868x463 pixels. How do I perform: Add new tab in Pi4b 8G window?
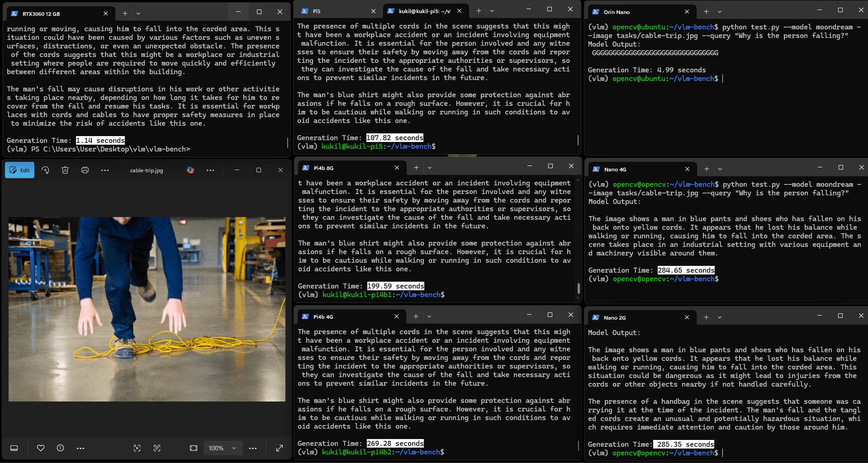pyautogui.click(x=416, y=168)
